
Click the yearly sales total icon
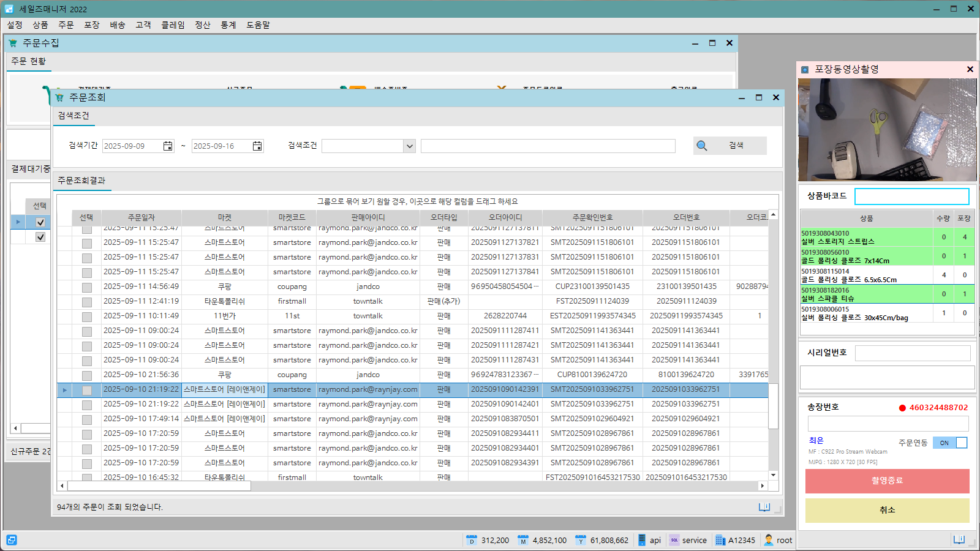tap(580, 540)
